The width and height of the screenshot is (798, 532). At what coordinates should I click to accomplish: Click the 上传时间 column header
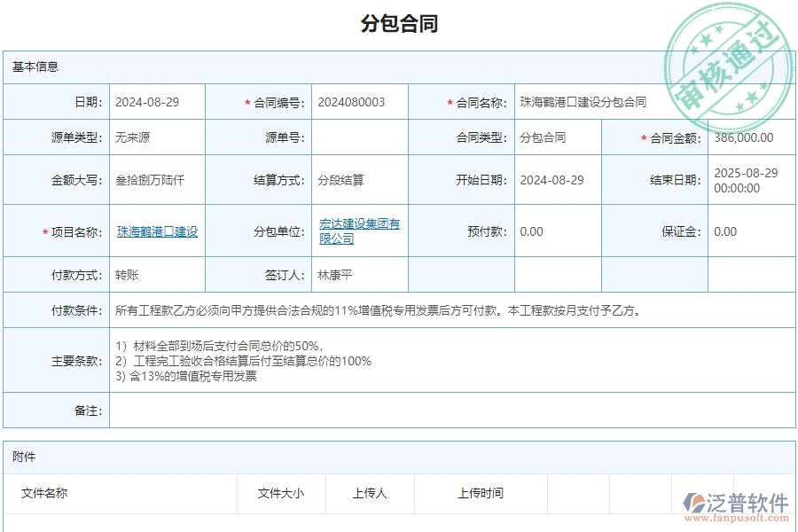pos(481,493)
